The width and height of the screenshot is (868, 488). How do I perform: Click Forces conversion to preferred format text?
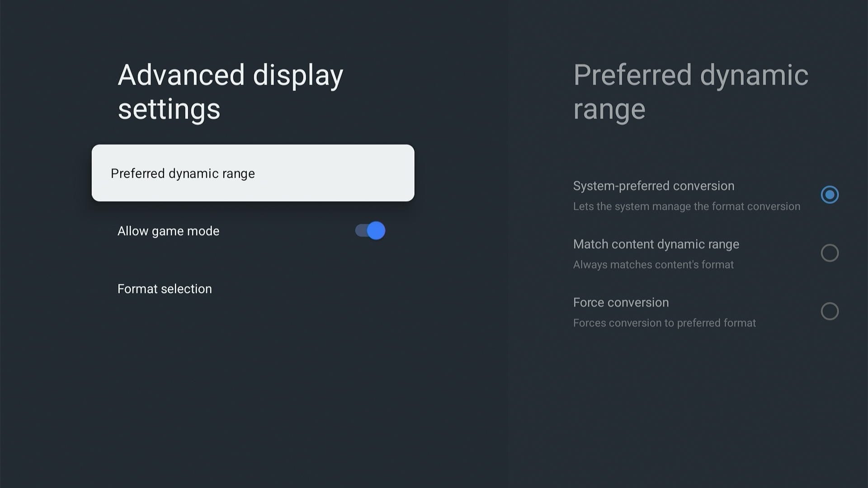pos(664,323)
